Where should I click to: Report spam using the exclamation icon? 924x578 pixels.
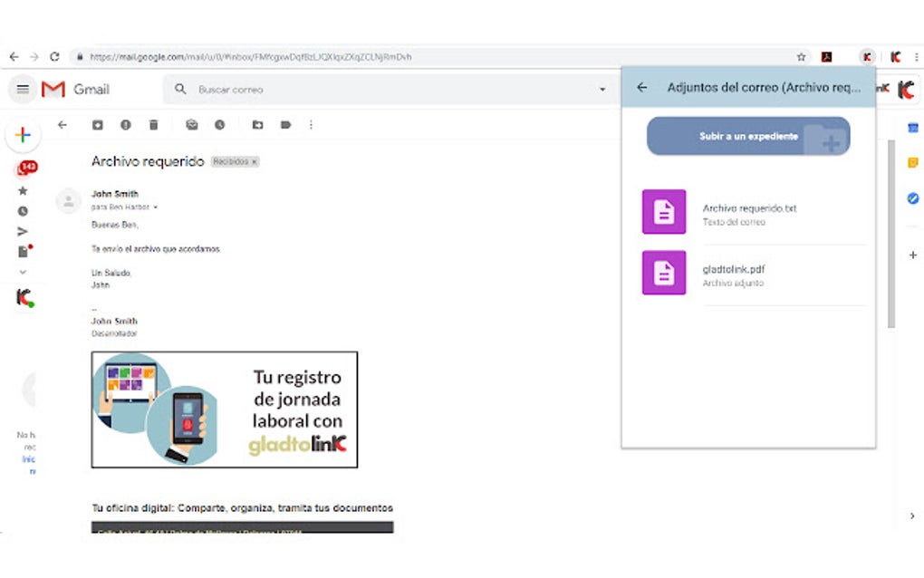[x=126, y=125]
